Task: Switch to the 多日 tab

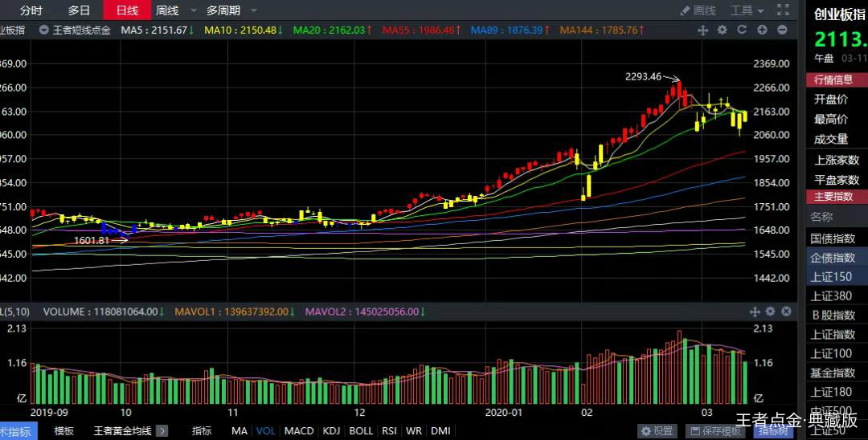Action: point(79,10)
